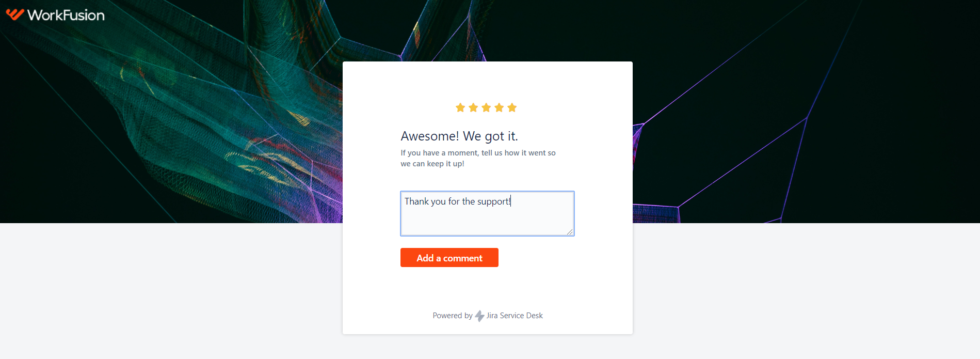Click the first rating star
Viewport: 980px width, 359px height.
tap(460, 107)
